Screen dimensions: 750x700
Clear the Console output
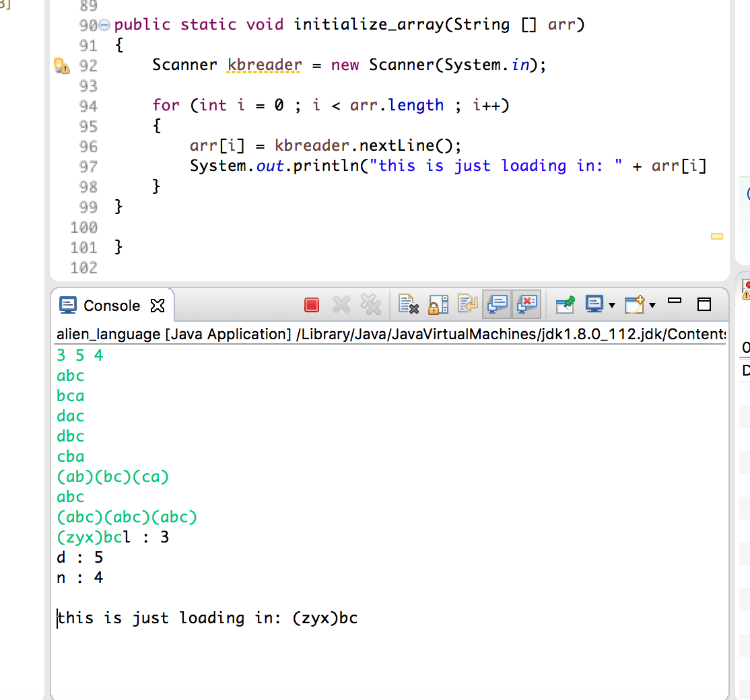[408, 304]
